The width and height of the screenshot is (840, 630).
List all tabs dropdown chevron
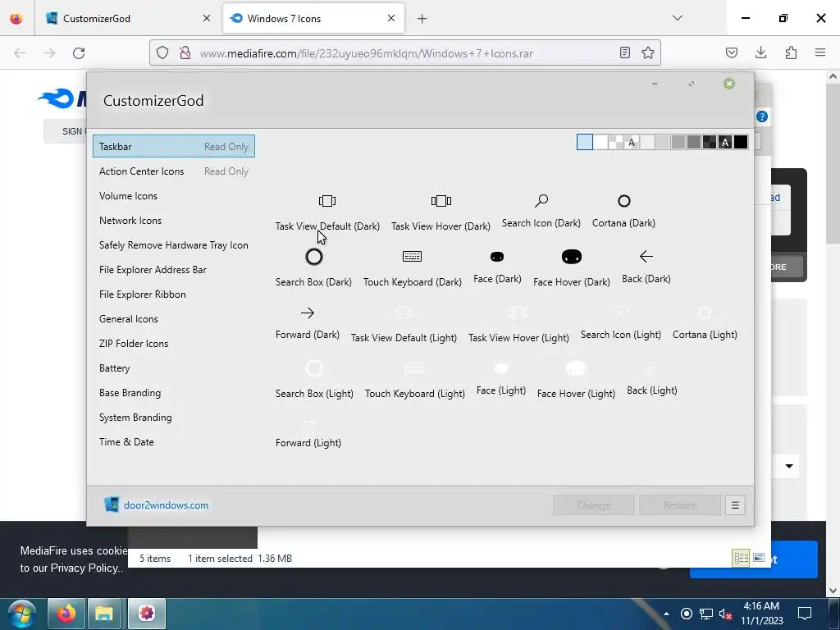pos(677,18)
